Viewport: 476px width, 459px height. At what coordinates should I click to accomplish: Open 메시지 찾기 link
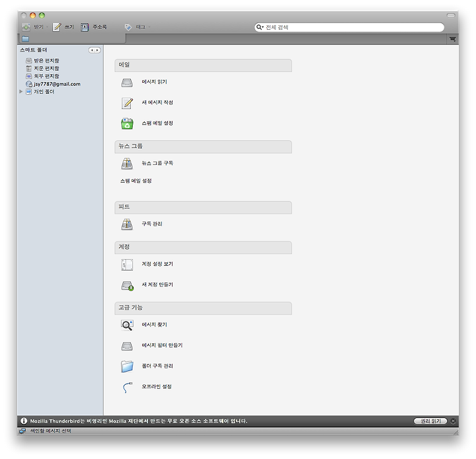click(x=154, y=325)
